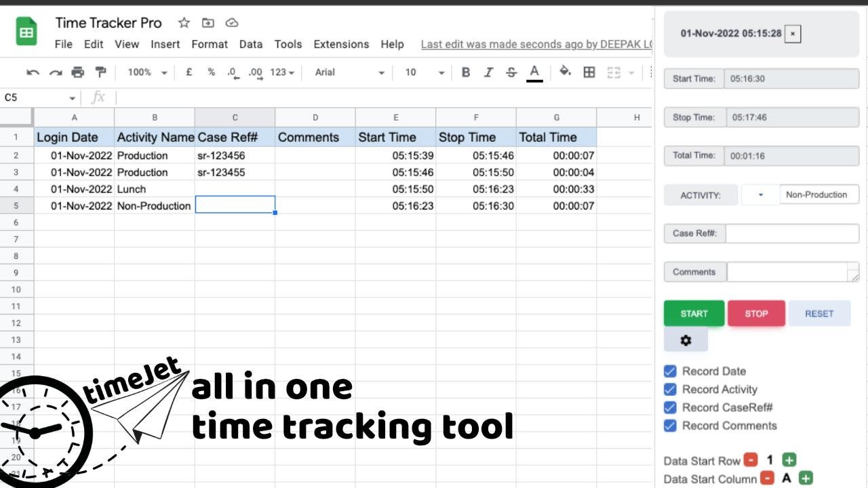Increase Data Start Row with plus stepper
This screenshot has width=868, height=488.
[x=788, y=460]
